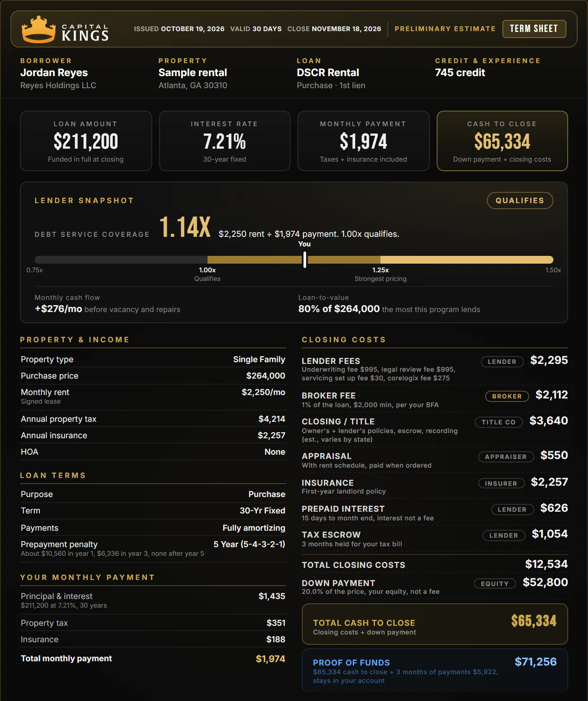Click the 5 Year (5-4-3-2-1) prepayment penalty

[x=249, y=545]
